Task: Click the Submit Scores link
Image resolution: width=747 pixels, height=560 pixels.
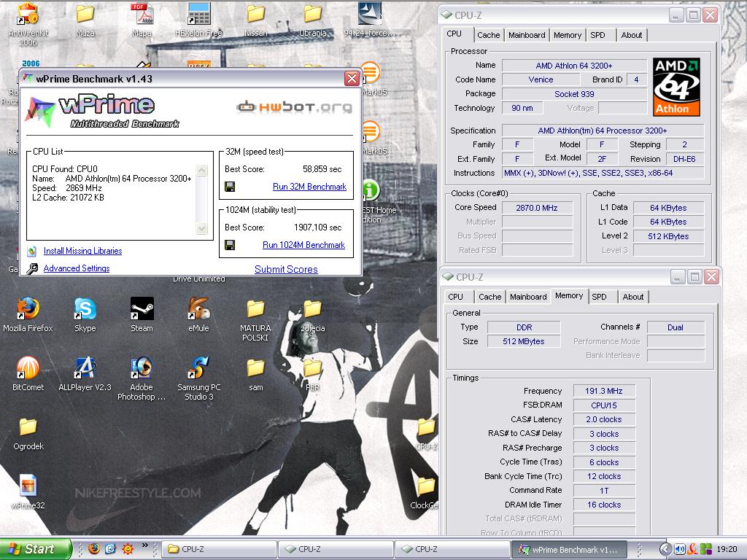Action: (x=286, y=270)
